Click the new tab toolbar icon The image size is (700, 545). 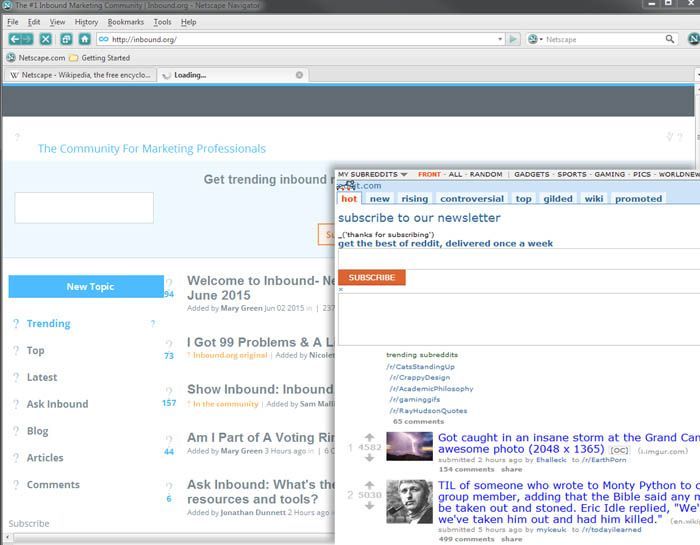(66, 39)
